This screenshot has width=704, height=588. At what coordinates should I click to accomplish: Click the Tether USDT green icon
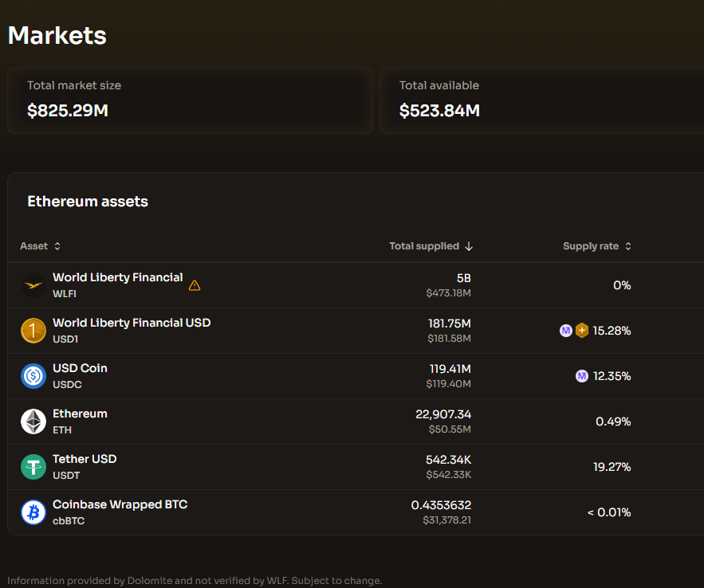pyautogui.click(x=33, y=466)
